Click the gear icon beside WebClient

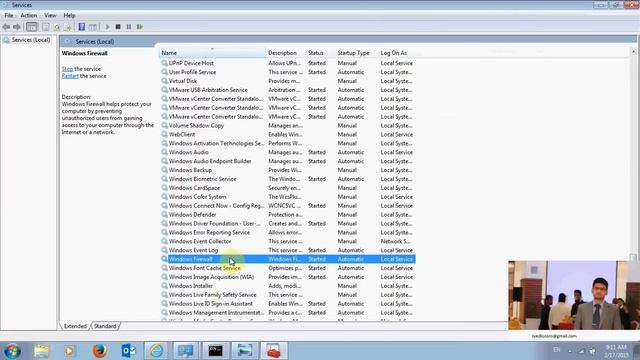click(x=164, y=135)
